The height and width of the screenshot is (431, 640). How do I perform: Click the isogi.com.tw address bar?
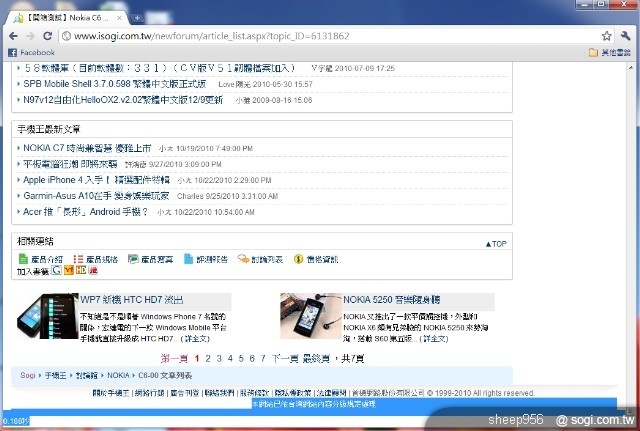[x=300, y=35]
